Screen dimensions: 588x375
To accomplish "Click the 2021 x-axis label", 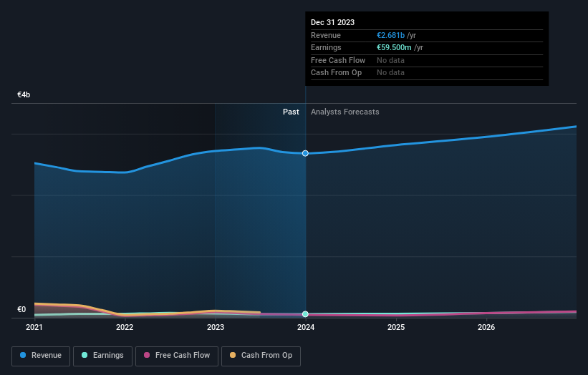I will click(x=34, y=328).
